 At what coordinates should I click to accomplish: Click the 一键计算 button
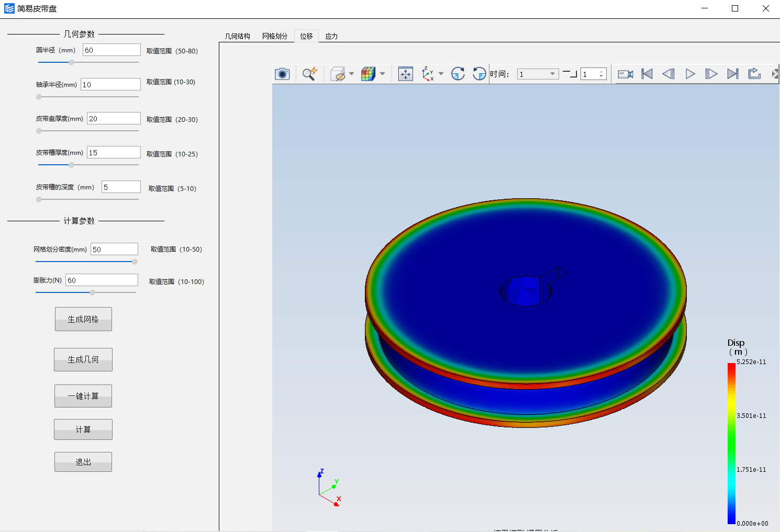point(83,396)
